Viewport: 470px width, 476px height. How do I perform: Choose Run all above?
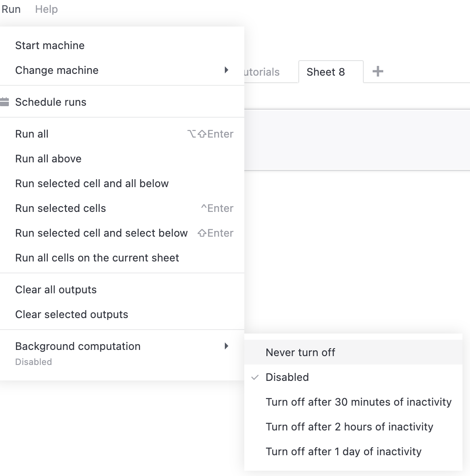(48, 158)
